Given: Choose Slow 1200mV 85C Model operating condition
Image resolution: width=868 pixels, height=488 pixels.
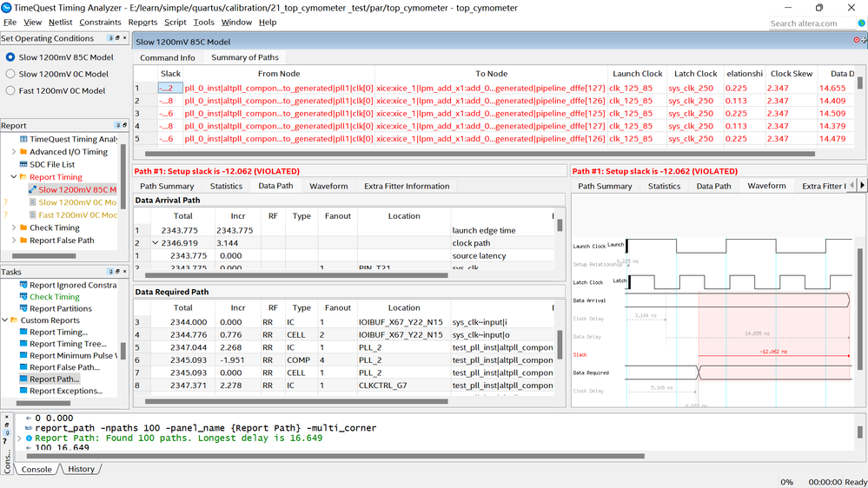Looking at the screenshot, I should click(10, 57).
